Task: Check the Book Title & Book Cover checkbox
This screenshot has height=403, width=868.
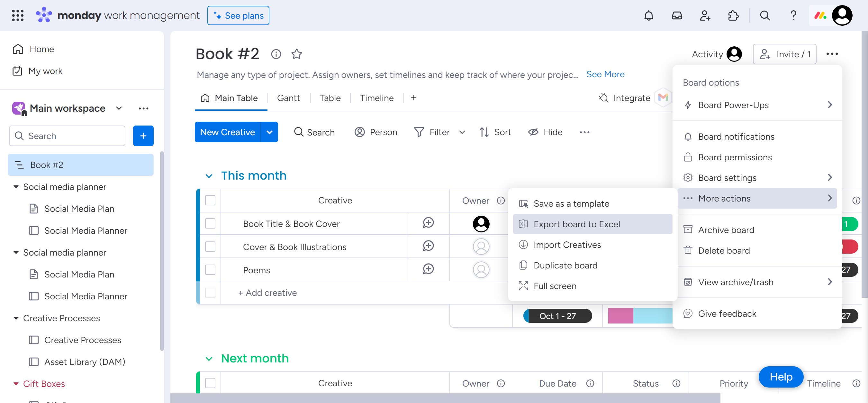Action: [x=210, y=223]
